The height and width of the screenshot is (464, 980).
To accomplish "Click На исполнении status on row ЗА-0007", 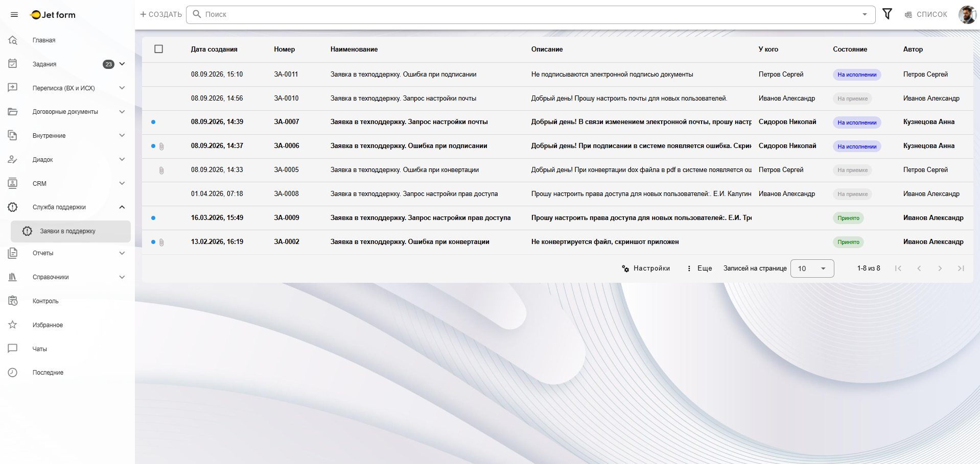I will 857,123.
